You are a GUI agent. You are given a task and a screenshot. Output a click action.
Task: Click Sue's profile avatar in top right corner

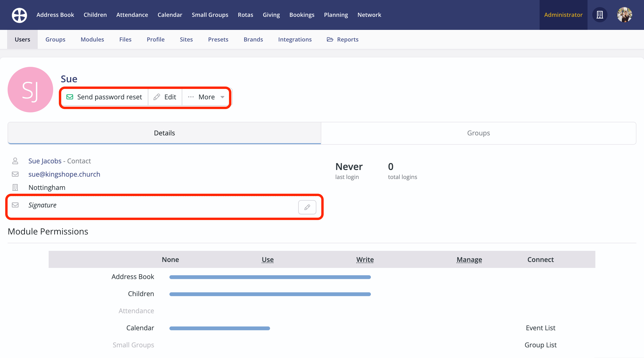pos(625,15)
